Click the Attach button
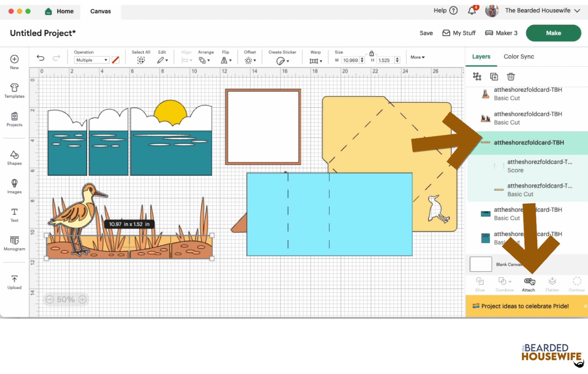This screenshot has height=374, width=588. [x=528, y=285]
